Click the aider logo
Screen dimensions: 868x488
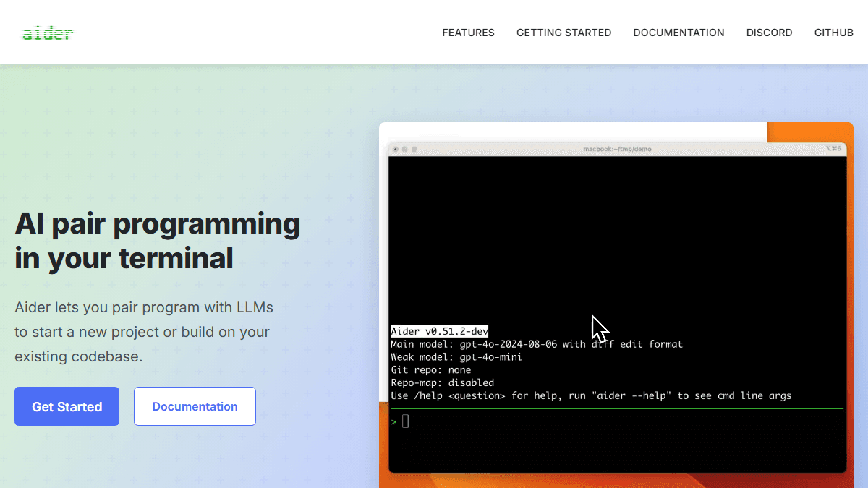[x=48, y=33]
